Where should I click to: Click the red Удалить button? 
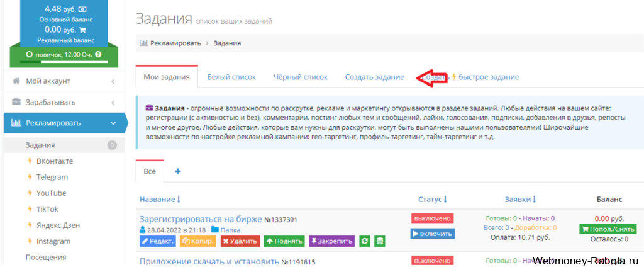[x=240, y=241]
